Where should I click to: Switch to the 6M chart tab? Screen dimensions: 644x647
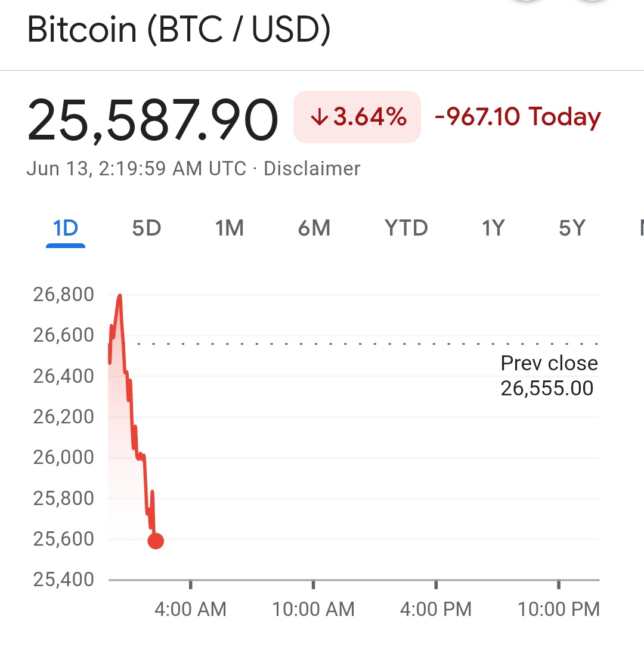(314, 228)
